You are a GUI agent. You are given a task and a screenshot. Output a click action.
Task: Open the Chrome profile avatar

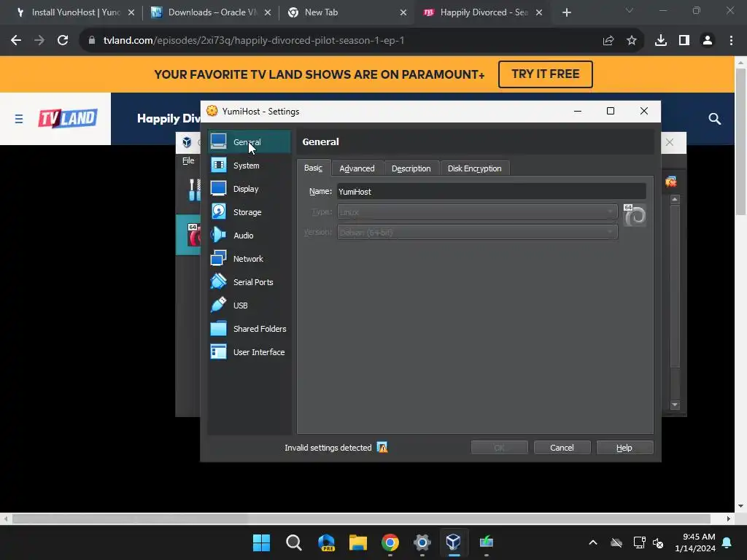coord(708,41)
